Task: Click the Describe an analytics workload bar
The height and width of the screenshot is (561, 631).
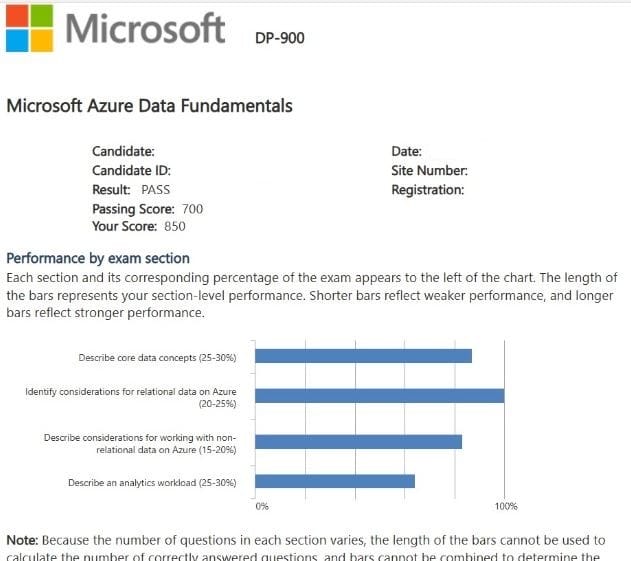Action: (335, 482)
